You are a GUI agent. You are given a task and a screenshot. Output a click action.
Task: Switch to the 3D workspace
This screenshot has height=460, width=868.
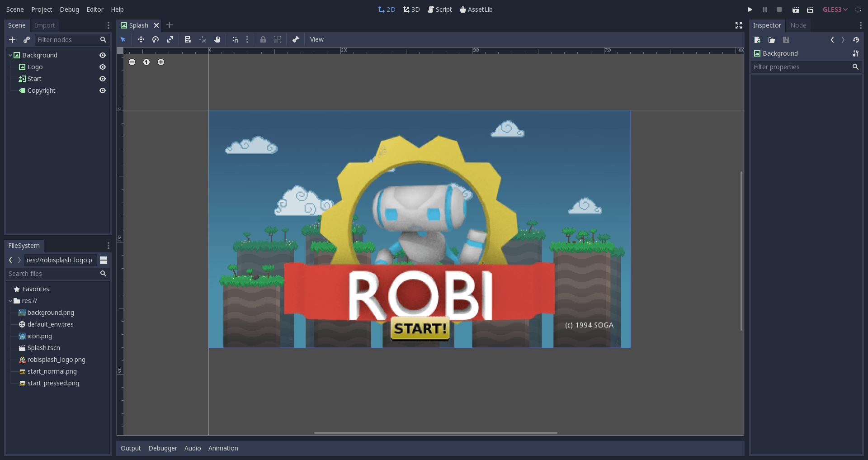click(411, 9)
